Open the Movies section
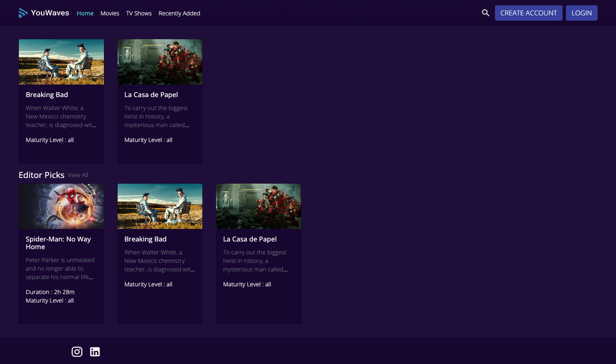Image resolution: width=616 pixels, height=364 pixels. pos(110,13)
